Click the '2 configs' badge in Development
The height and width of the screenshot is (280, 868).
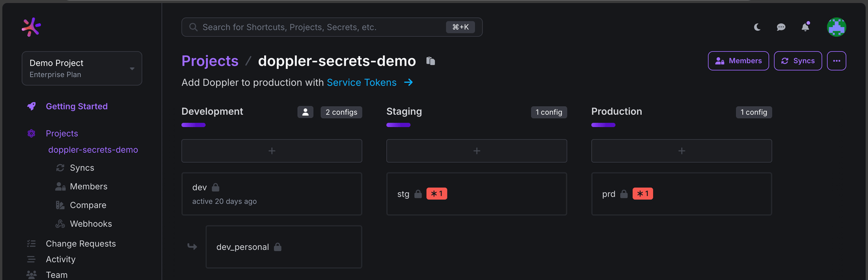(x=341, y=112)
